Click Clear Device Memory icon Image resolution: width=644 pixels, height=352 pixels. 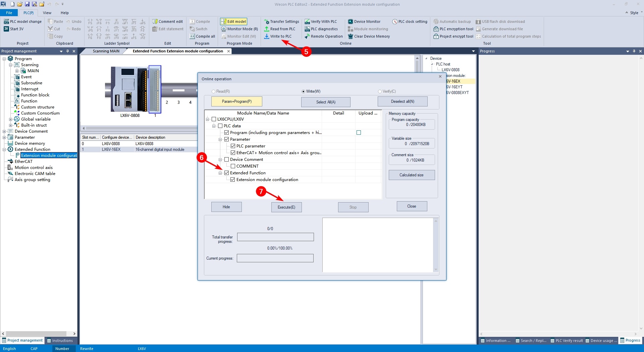point(351,36)
